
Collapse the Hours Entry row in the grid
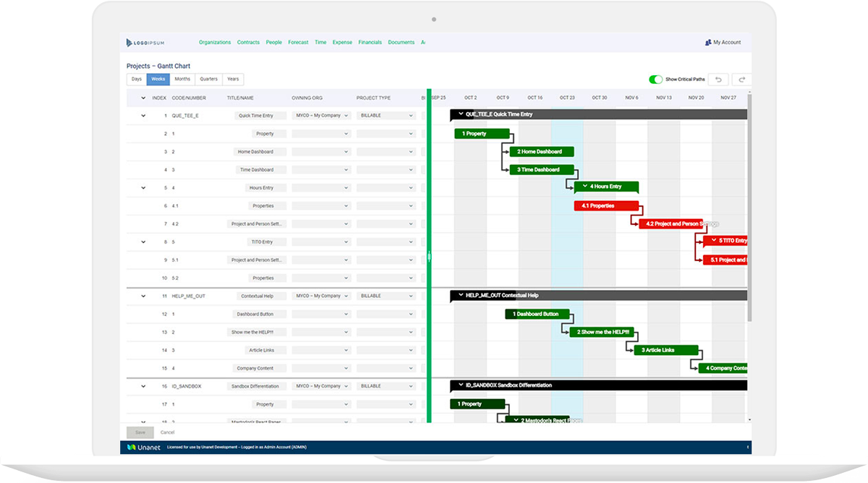click(142, 187)
